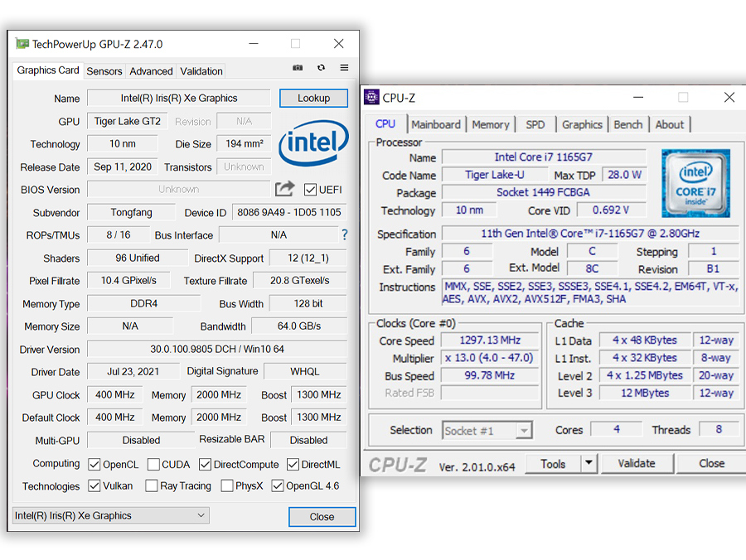Click the Close button in GPU-Z

322,517
